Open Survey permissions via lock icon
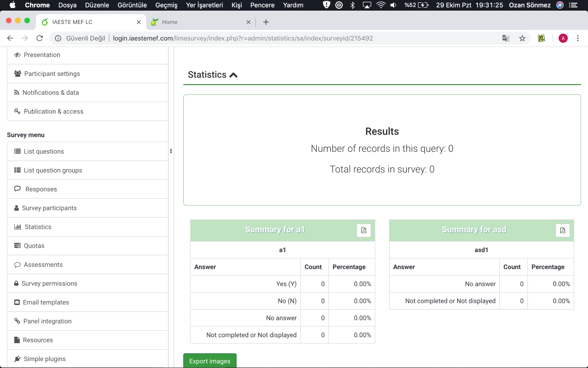The width and height of the screenshot is (588, 368). pos(17,283)
